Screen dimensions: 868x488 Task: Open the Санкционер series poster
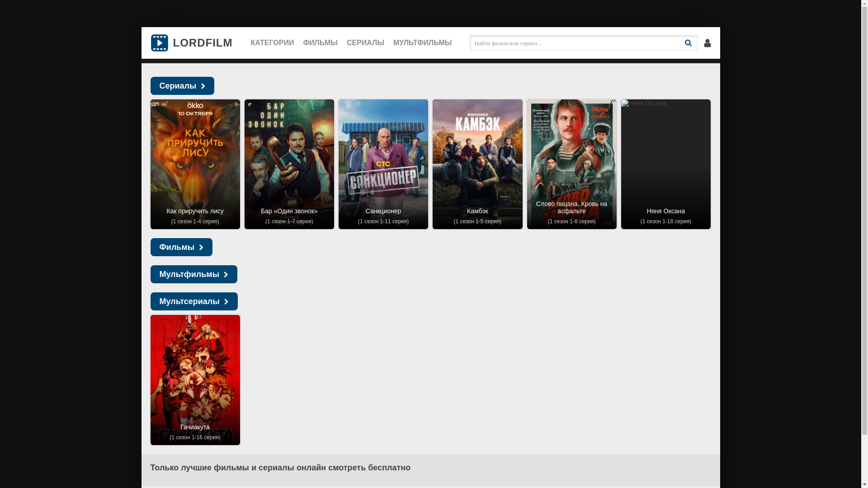[x=383, y=164]
